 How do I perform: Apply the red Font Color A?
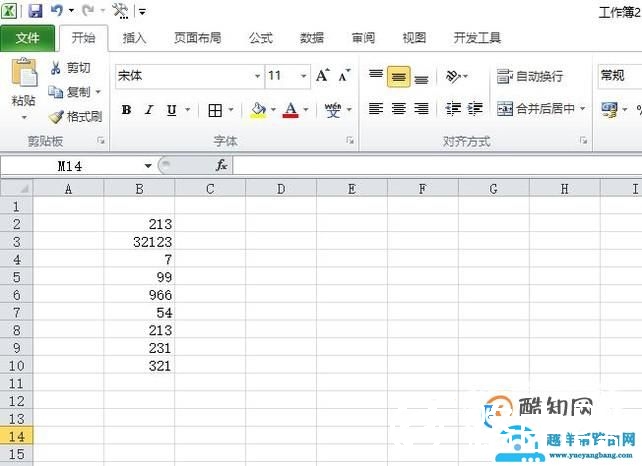(x=291, y=110)
